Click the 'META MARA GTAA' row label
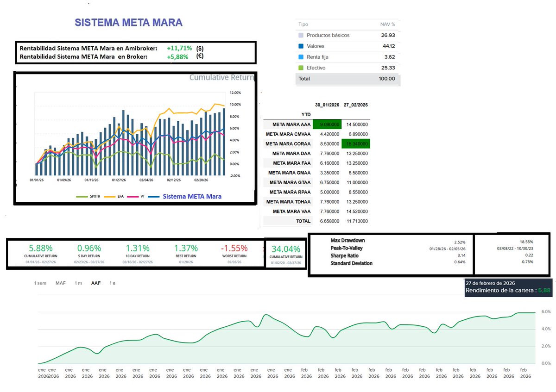This screenshot has width=556, height=392. [x=290, y=182]
